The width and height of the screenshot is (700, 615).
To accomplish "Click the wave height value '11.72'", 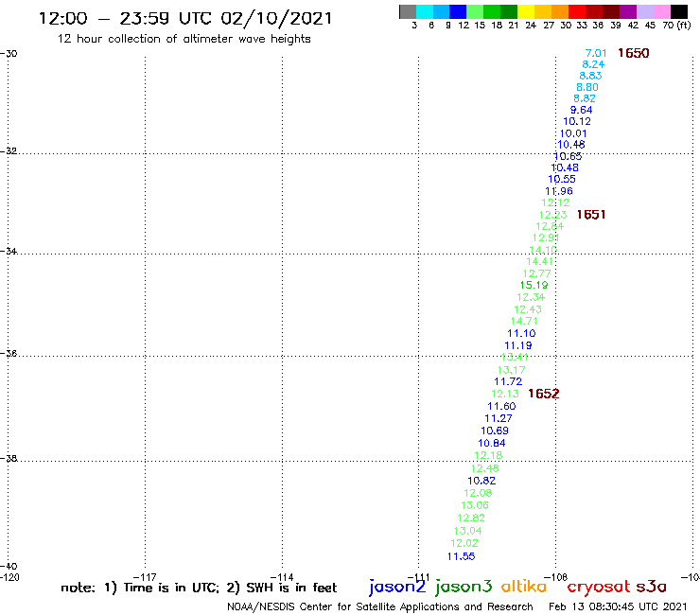I will click(508, 381).
